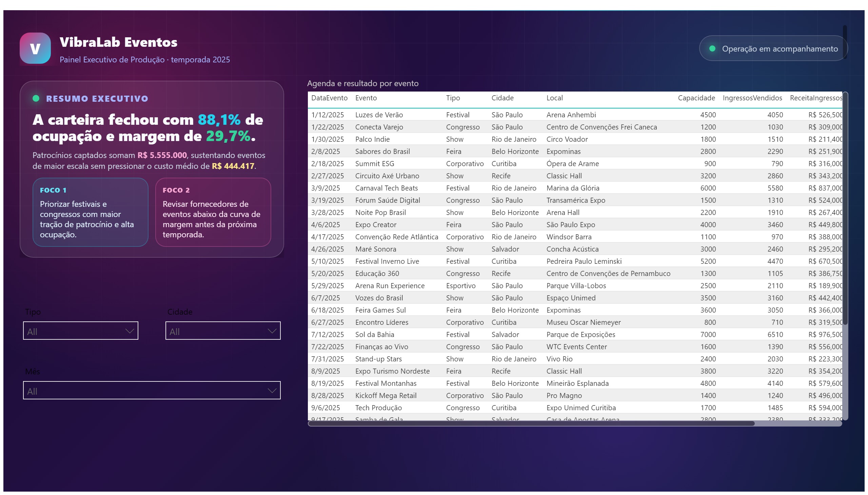Click the chevron arrow in Cidade slicer
This screenshot has height=495, width=868.
272,331
